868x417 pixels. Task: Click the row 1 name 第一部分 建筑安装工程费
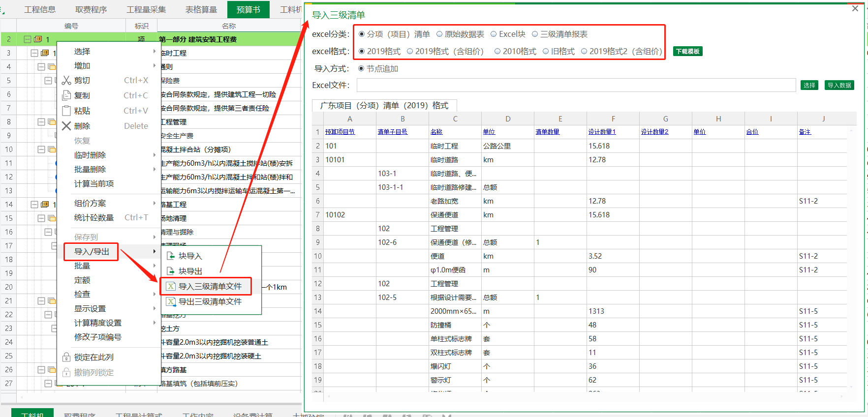tap(198, 39)
